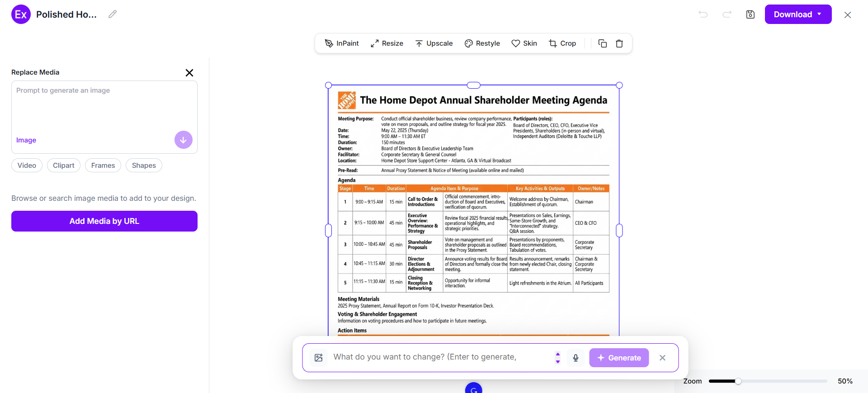This screenshot has width=868, height=393.
Task: Submit prompt with purple arrow button
Action: click(184, 140)
